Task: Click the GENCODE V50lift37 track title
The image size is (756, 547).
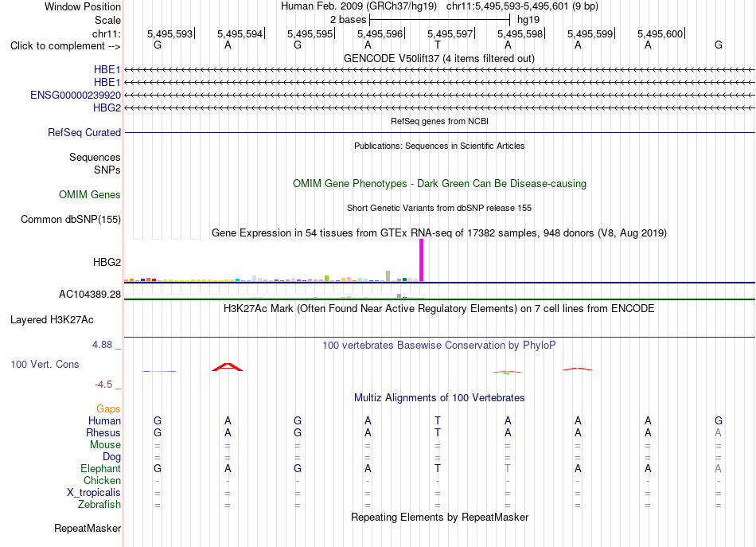Action: [x=438, y=58]
